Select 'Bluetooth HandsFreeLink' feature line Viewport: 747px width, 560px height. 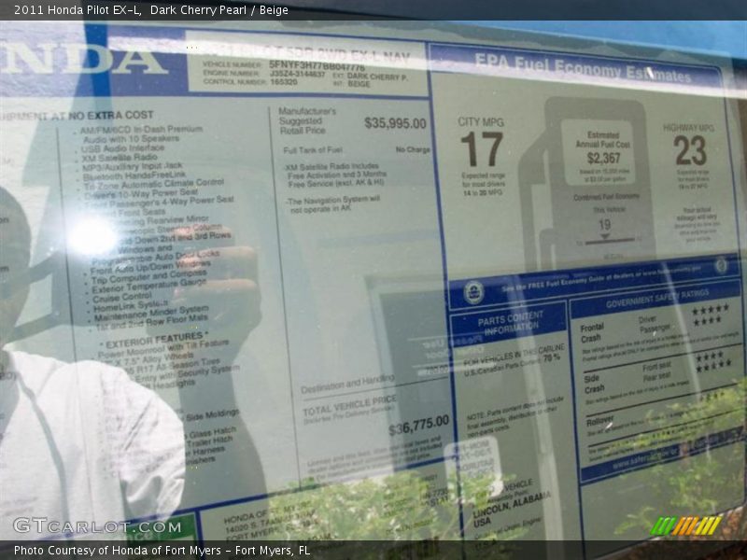coord(134,176)
